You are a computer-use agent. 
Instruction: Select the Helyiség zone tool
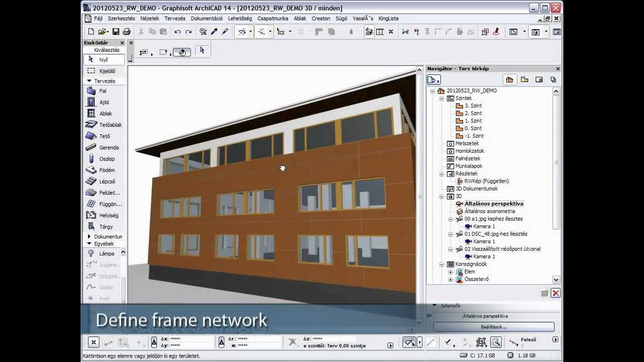104,216
